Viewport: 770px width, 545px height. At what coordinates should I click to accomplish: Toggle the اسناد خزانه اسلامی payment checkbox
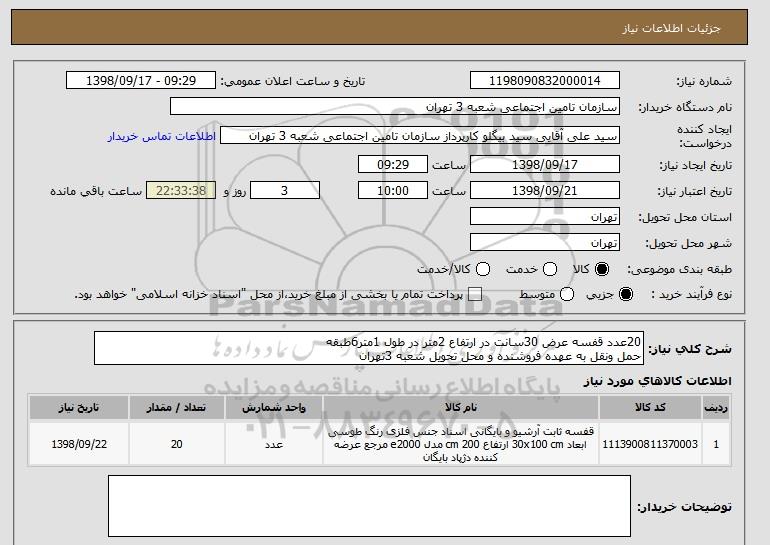coord(475,294)
